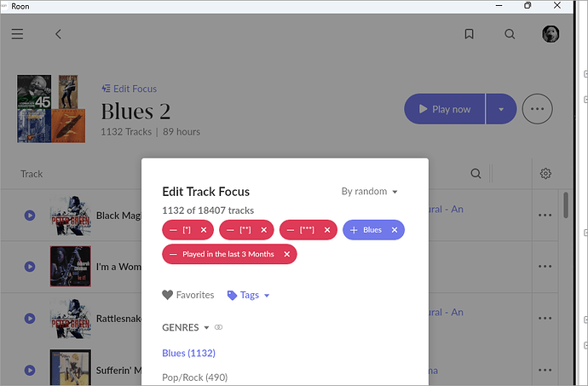Open the Black Magic album artwork
Image resolution: width=588 pixels, height=386 pixels.
[71, 216]
